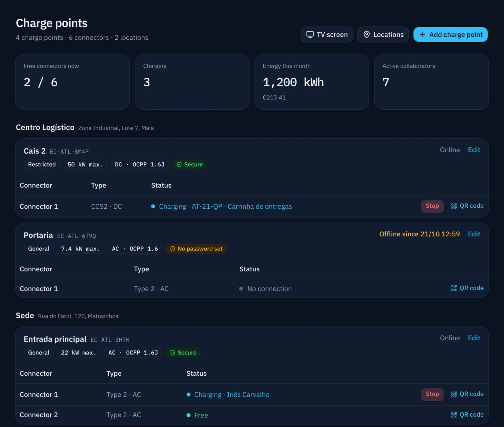Click the QR icon in Cais 2 Connector 1 row

[454, 206]
